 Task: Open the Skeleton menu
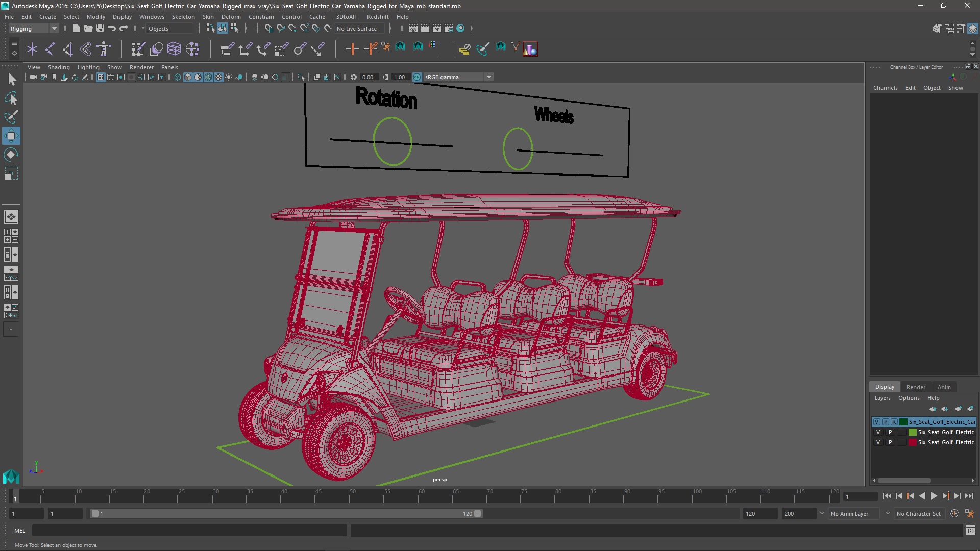[183, 17]
